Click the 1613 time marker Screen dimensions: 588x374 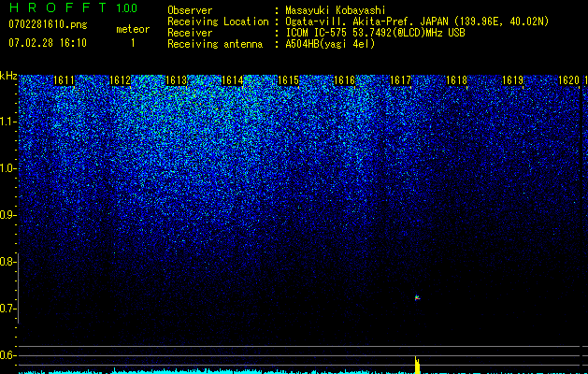176,80
